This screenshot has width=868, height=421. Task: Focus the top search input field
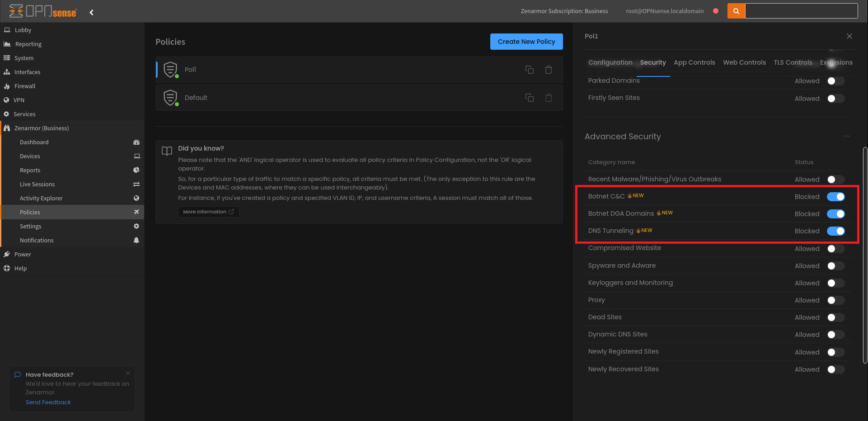click(801, 11)
